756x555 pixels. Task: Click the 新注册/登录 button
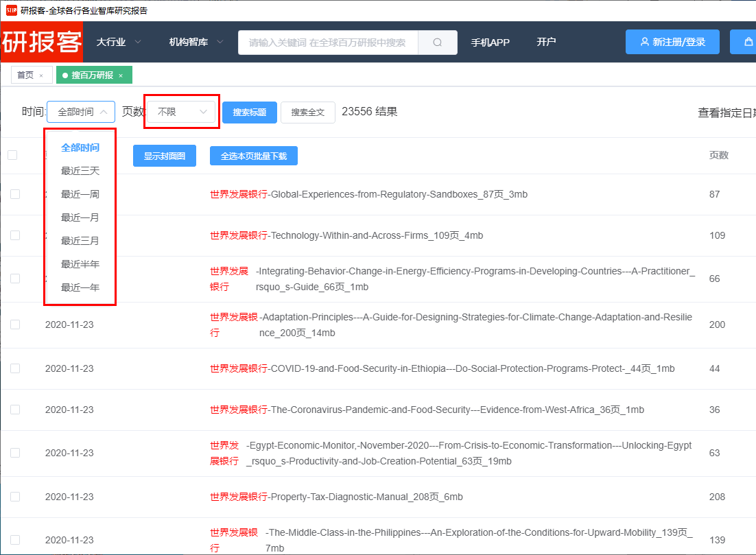coord(672,42)
